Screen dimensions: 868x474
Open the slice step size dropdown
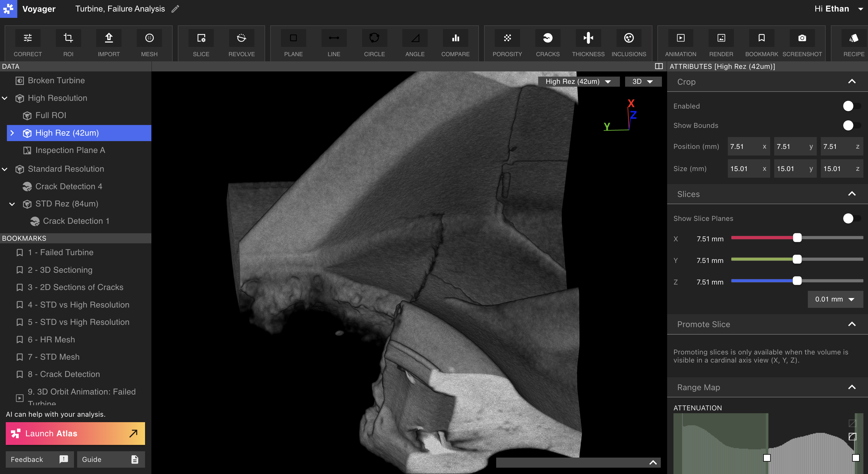click(x=835, y=299)
